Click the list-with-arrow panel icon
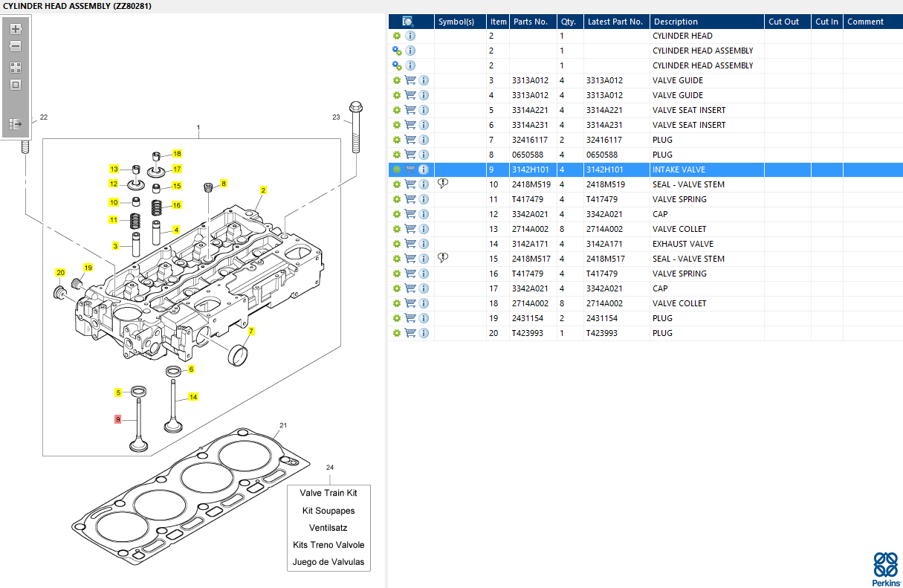This screenshot has height=588, width=903. (x=16, y=124)
